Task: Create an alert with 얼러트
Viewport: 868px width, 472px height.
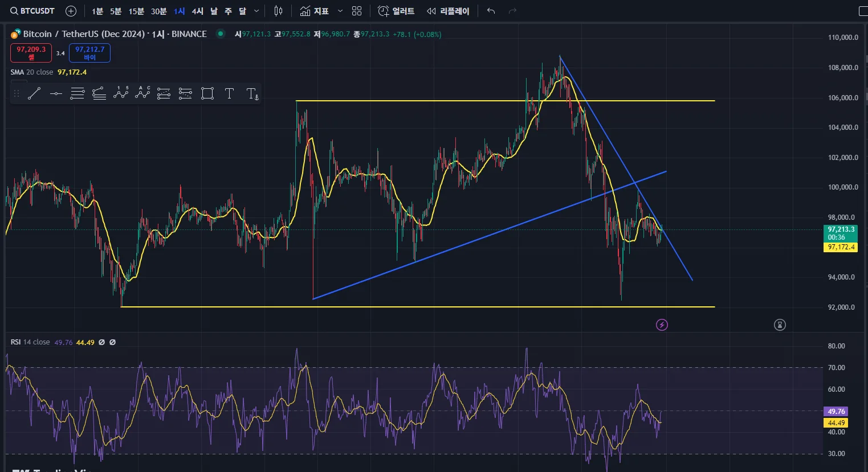Action: coord(396,11)
